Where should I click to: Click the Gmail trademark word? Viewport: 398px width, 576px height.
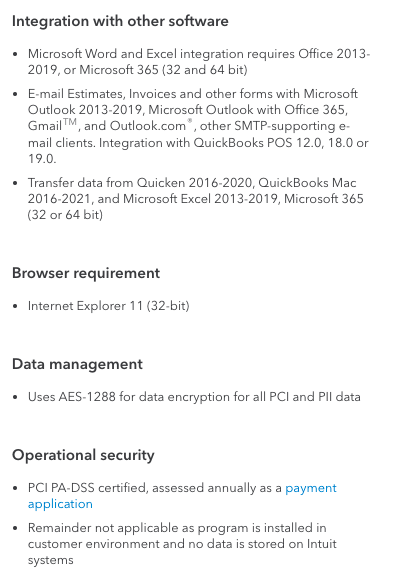52,125
